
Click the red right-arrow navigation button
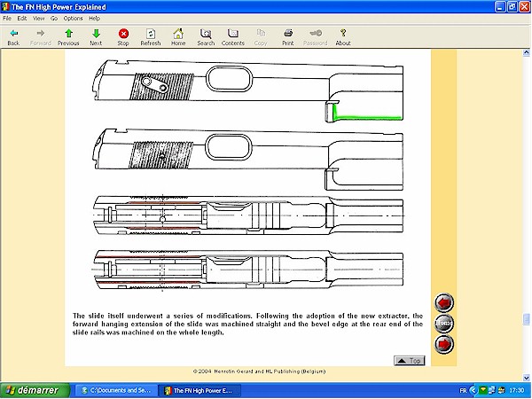click(444, 344)
